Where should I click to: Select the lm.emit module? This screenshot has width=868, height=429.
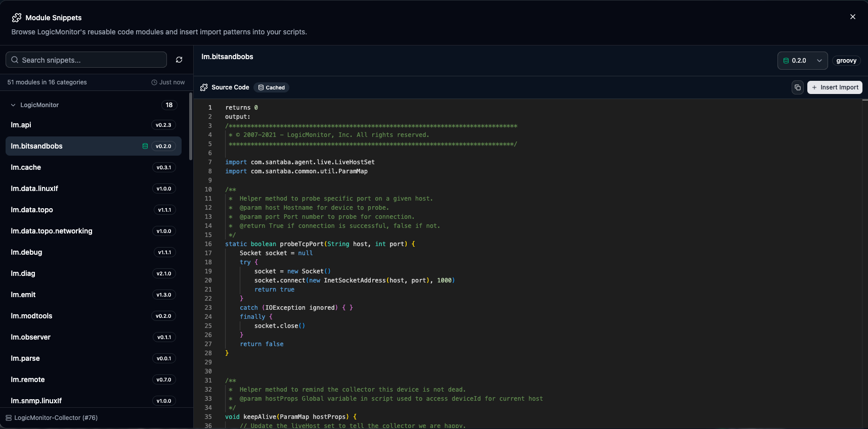(x=94, y=295)
